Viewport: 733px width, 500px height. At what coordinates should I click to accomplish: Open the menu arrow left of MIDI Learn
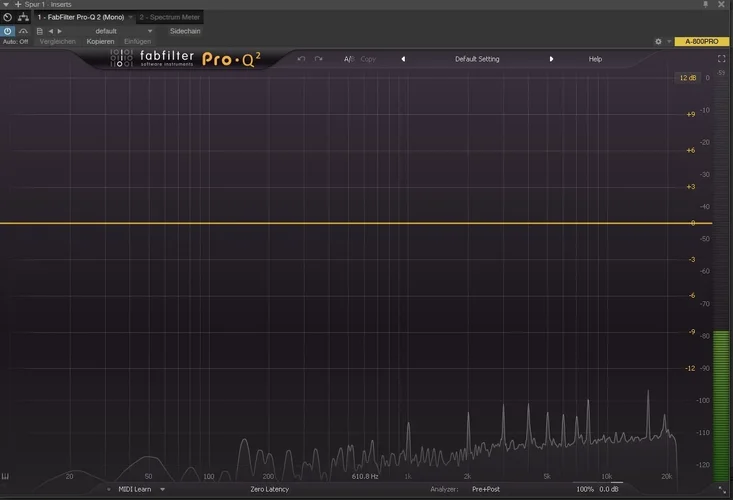coord(108,489)
